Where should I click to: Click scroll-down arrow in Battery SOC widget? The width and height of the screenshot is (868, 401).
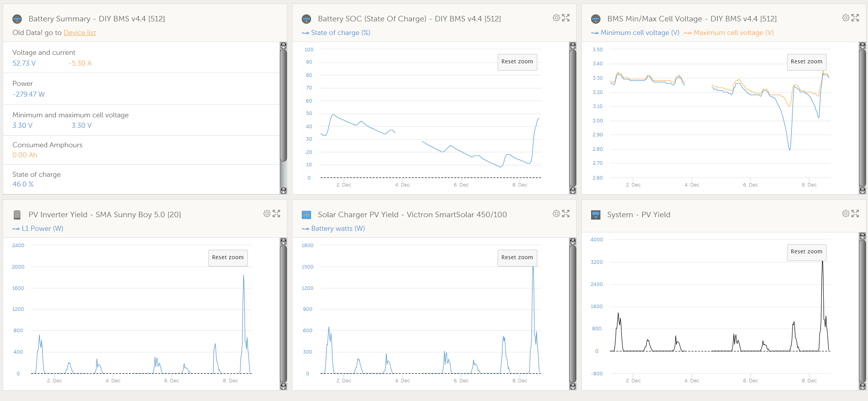[573, 190]
